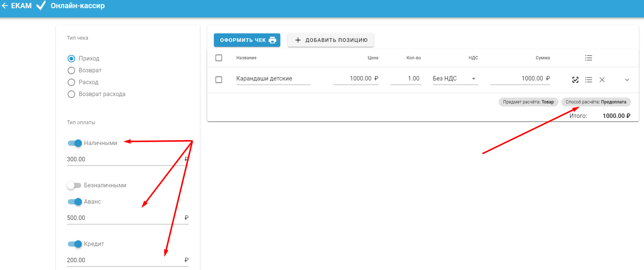Toggle the Кредит payment switch
The width and height of the screenshot is (644, 270).
tap(75, 244)
